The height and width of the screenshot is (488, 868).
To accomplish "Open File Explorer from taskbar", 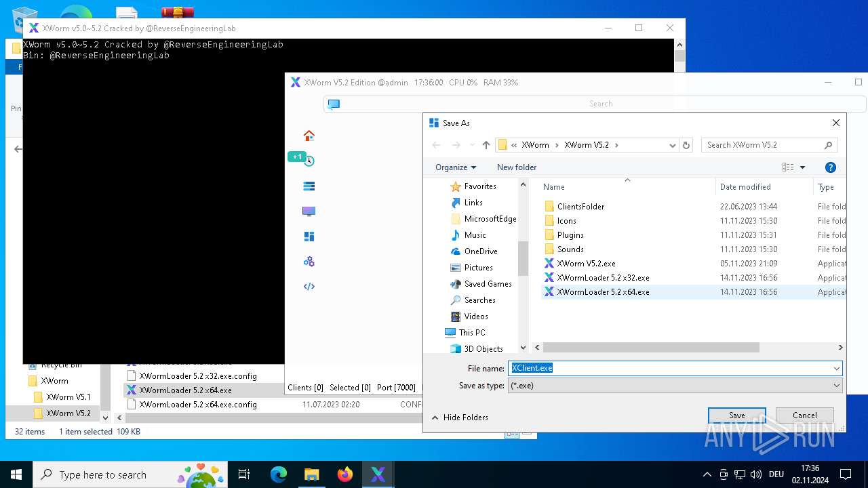I will point(312,474).
